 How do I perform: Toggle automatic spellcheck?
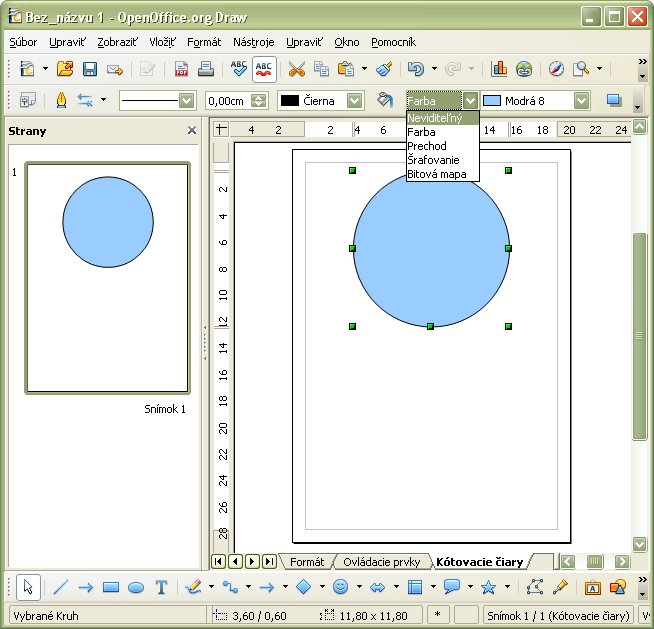click(264, 69)
